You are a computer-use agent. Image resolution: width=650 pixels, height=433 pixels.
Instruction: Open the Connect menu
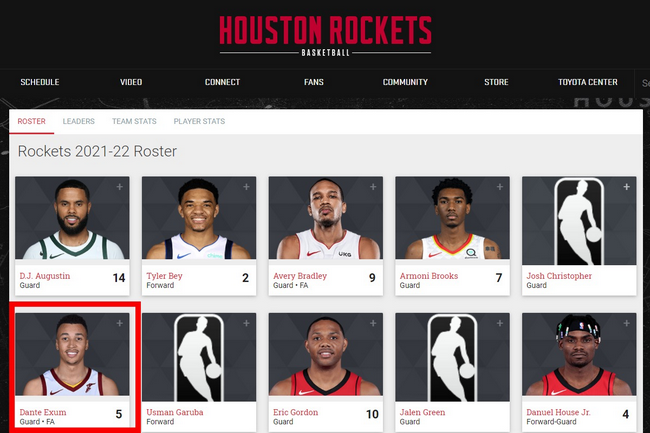click(222, 82)
